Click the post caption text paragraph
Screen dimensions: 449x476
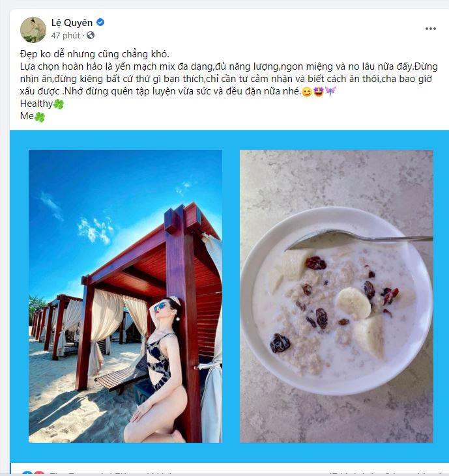click(x=229, y=79)
